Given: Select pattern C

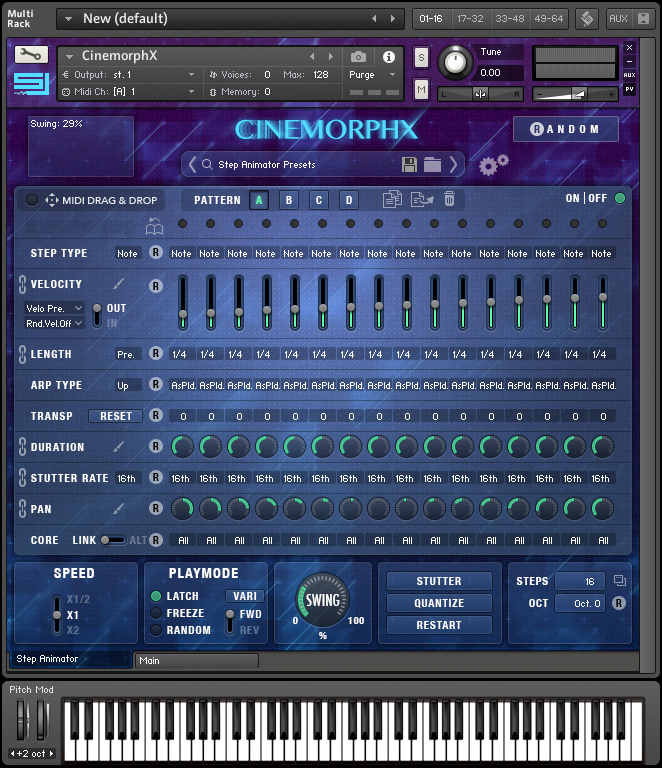Looking at the screenshot, I should [x=319, y=200].
